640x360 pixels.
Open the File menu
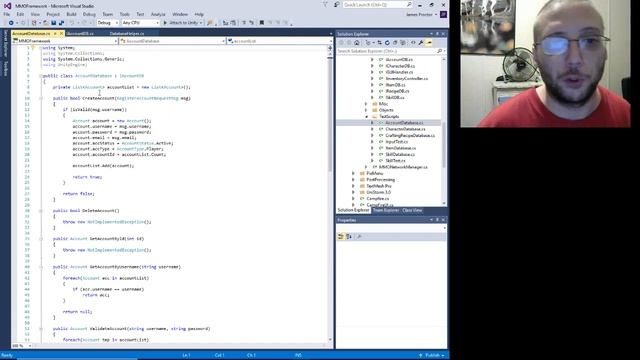coord(7,14)
